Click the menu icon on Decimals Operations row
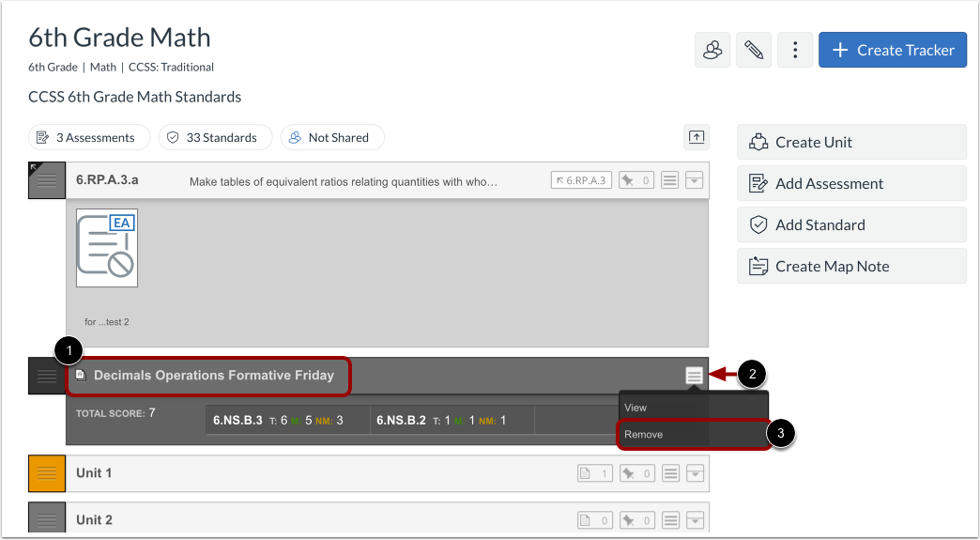The height and width of the screenshot is (540, 980). 694,376
